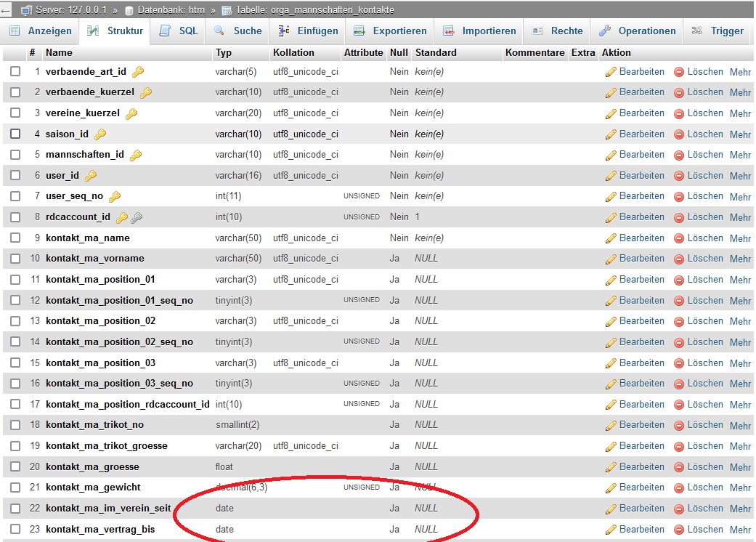Tick the checkbox for mannschaften_id
The height and width of the screenshot is (542, 756).
15,155
